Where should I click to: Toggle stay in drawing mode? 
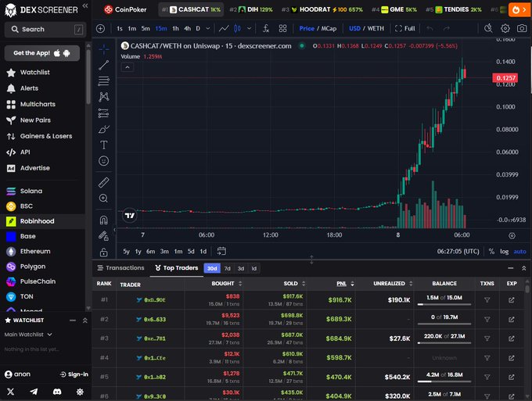[x=104, y=236]
